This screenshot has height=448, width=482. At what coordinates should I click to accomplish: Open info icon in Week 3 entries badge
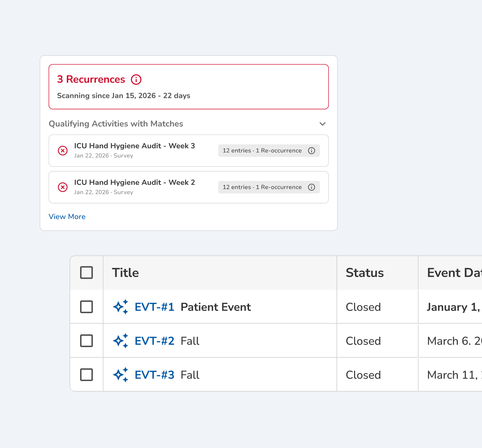tap(312, 151)
